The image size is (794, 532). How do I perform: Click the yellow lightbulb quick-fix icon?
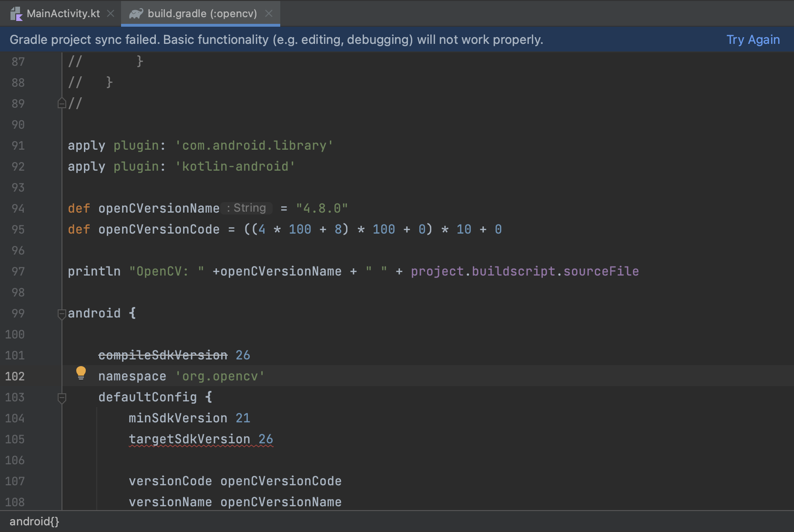pyautogui.click(x=81, y=373)
